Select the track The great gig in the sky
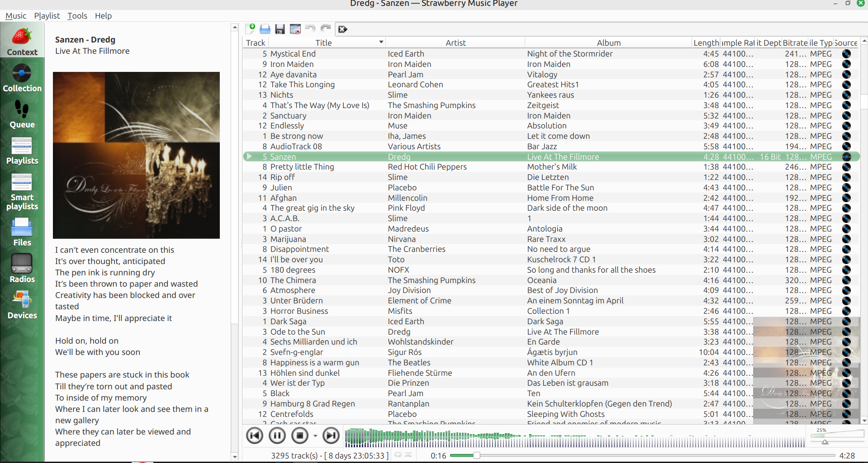This screenshot has width=868, height=463. [312, 208]
